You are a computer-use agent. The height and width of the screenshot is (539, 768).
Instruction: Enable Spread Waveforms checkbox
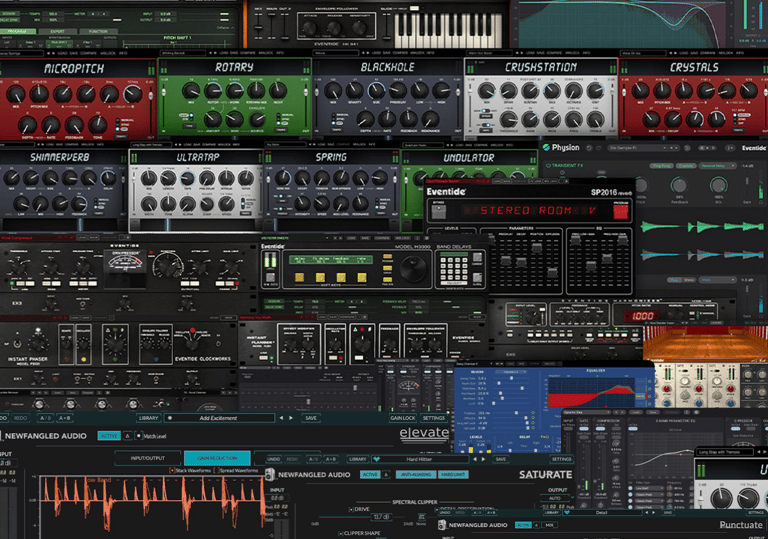point(217,470)
